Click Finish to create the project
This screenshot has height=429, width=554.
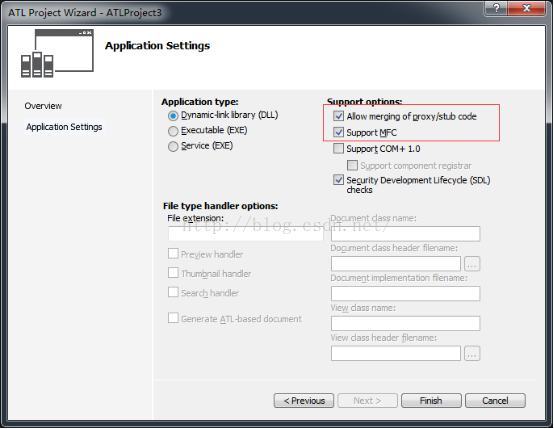pos(431,401)
